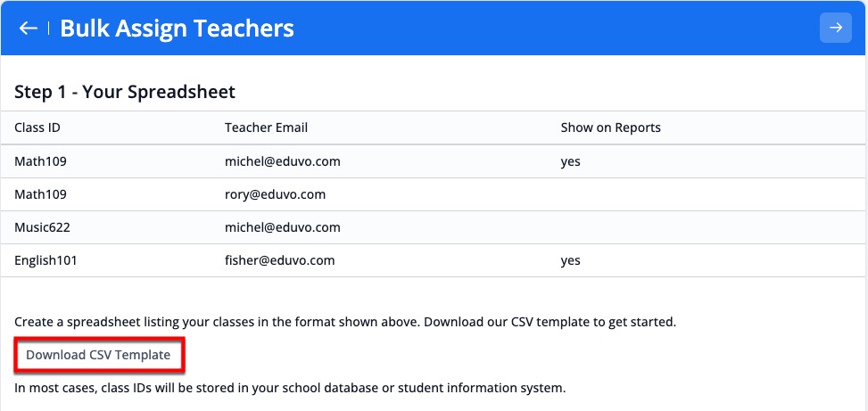Click the next-step arrow button
Screen dimensions: 868x411
835,29
